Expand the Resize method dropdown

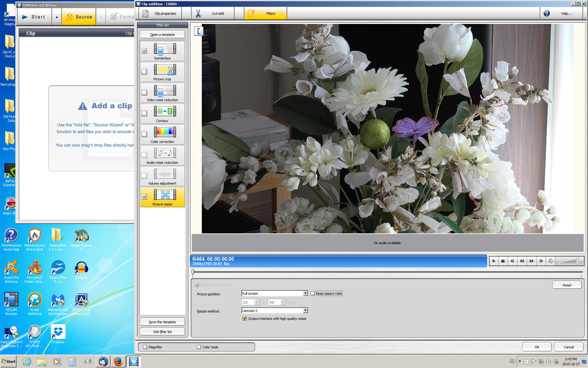[x=305, y=311]
